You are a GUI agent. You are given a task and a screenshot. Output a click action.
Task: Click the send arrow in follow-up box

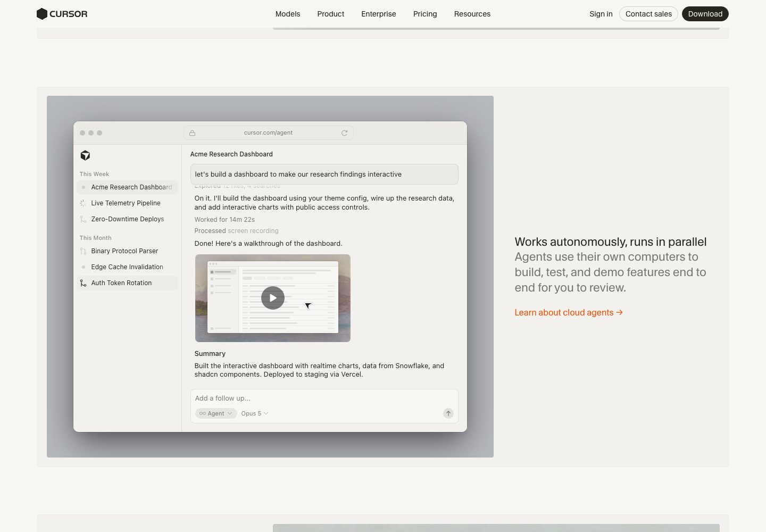448,413
